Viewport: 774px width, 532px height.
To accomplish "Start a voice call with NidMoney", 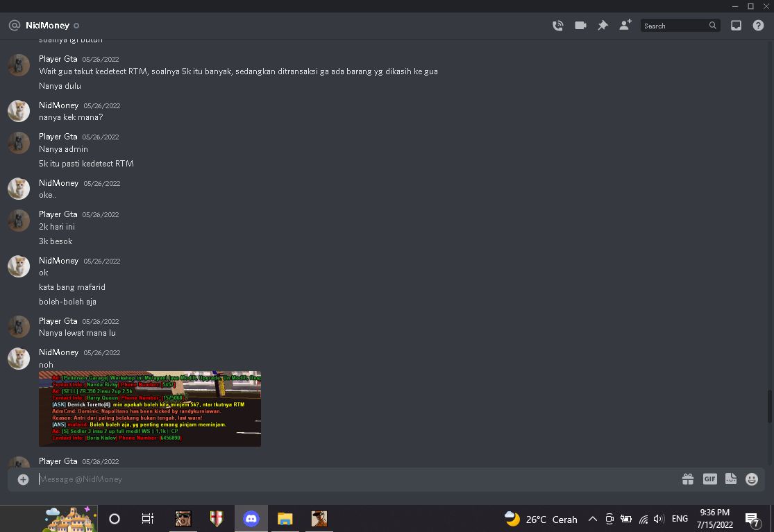I will point(558,26).
